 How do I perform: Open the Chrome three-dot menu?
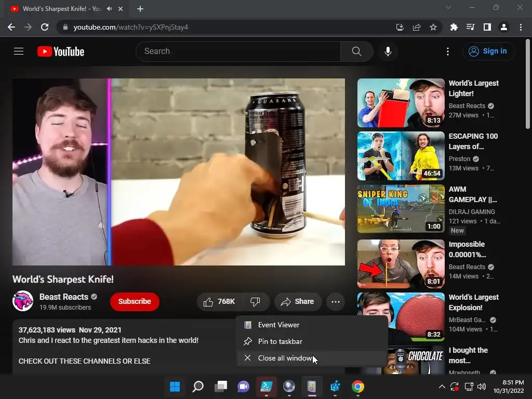pyautogui.click(x=521, y=27)
